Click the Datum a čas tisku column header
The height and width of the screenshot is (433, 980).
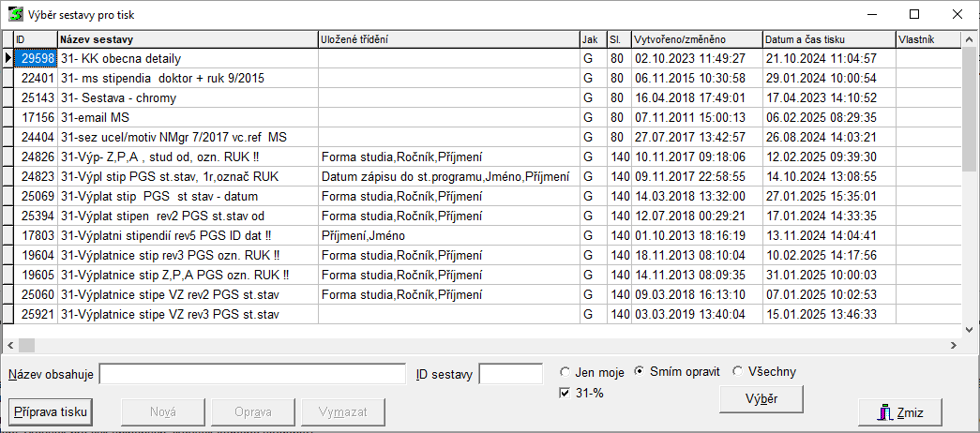[828, 39]
